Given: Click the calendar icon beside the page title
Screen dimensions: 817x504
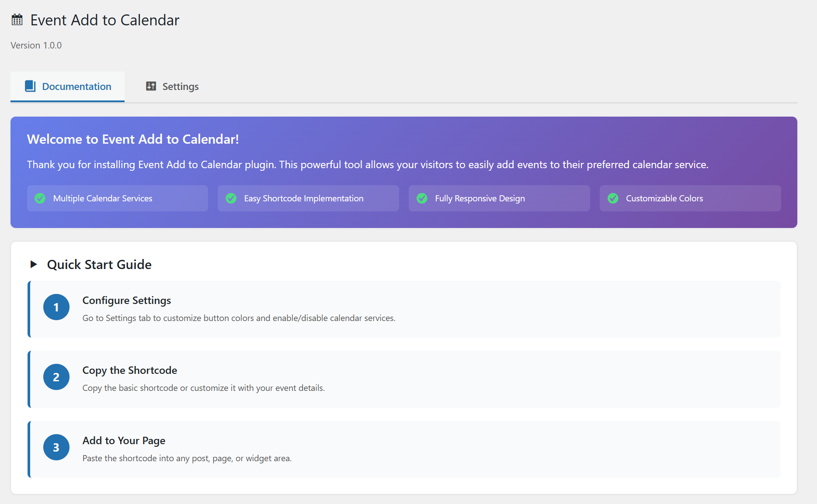Looking at the screenshot, I should point(17,20).
